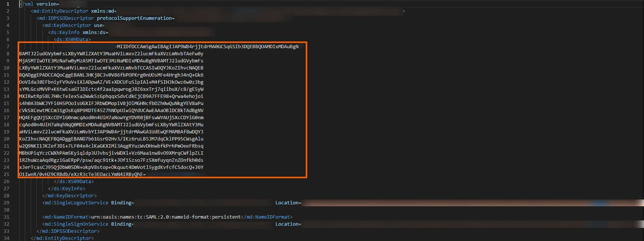Viewport: 644px width, 241px height.
Task: Click the opening md:EntityDescriptor tag
Action: tap(61, 11)
